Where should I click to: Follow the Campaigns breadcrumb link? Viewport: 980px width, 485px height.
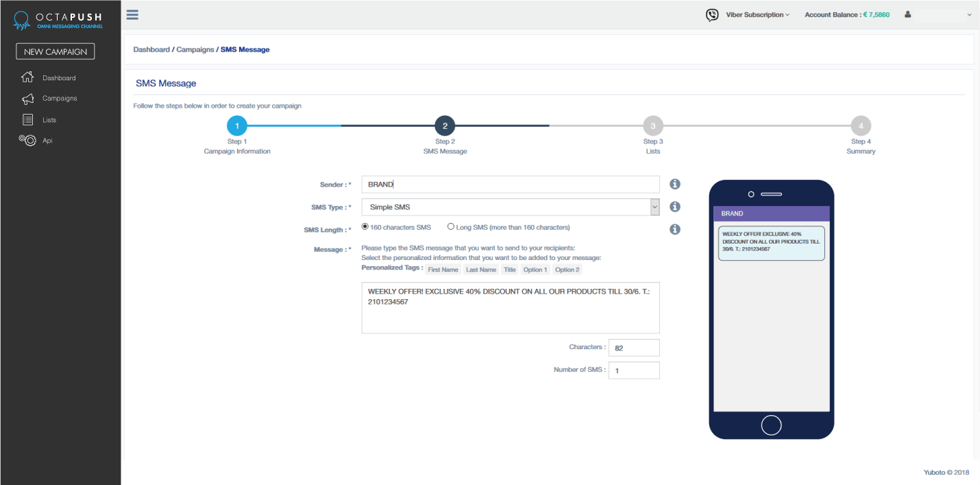(x=195, y=49)
